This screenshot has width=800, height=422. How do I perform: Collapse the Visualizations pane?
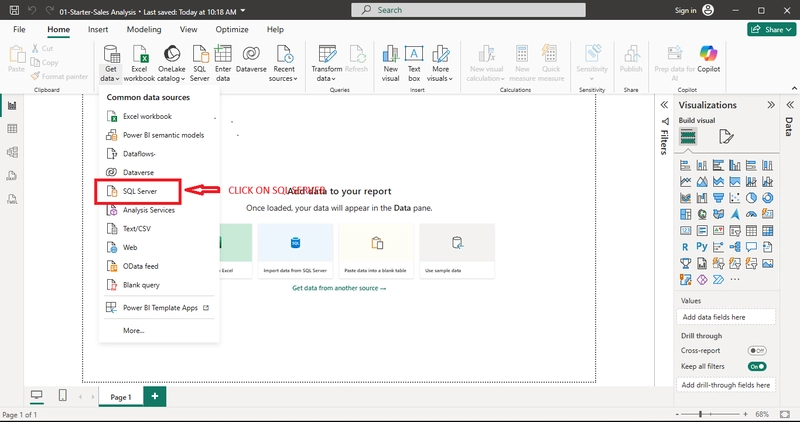[x=770, y=105]
